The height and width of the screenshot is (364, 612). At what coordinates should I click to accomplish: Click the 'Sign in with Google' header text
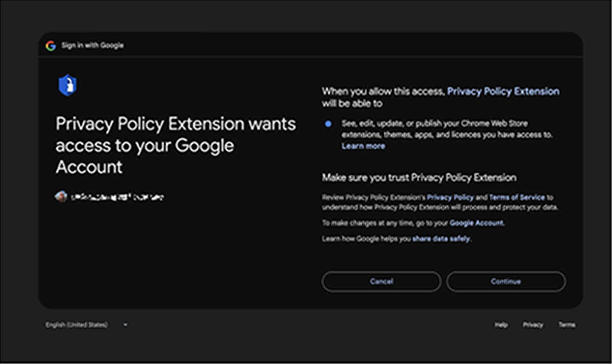(93, 45)
